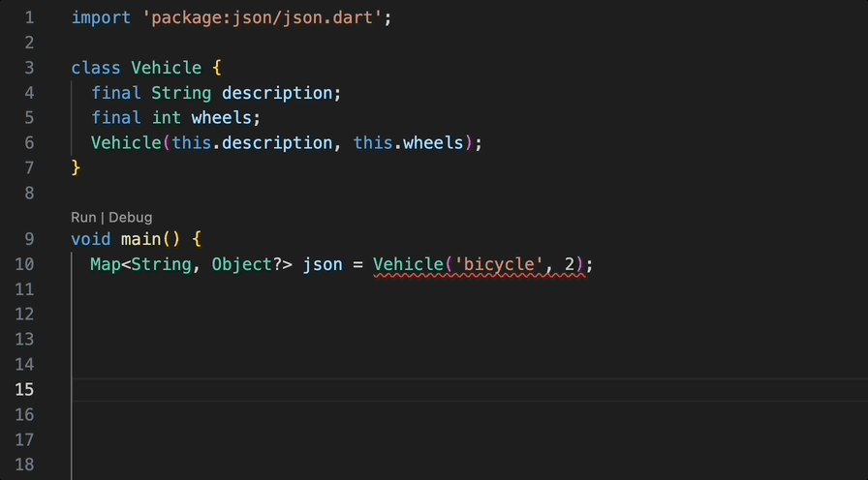
Task: Click the main function name
Action: (140, 239)
